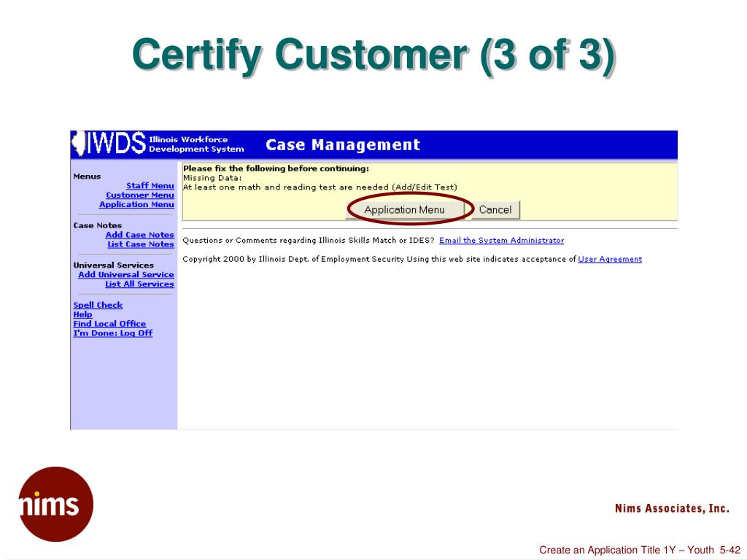
Task: Click the 'Missing Data:' text
Action: [212, 178]
